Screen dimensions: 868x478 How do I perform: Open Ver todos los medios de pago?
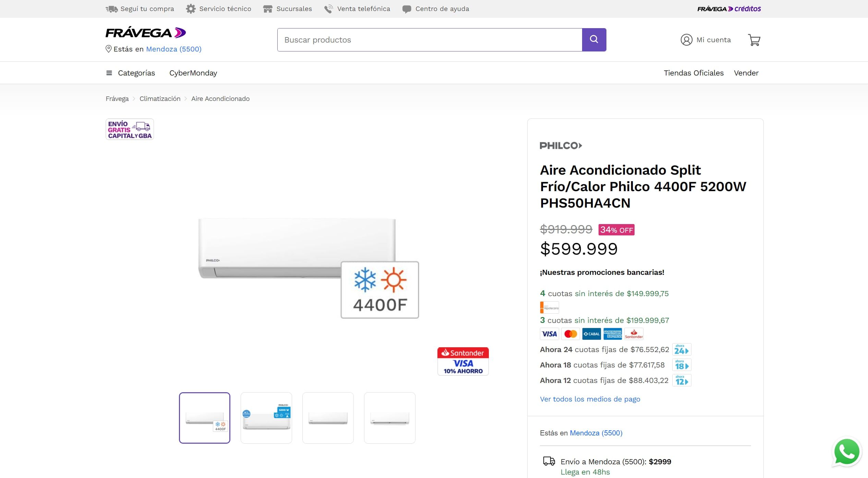590,399
